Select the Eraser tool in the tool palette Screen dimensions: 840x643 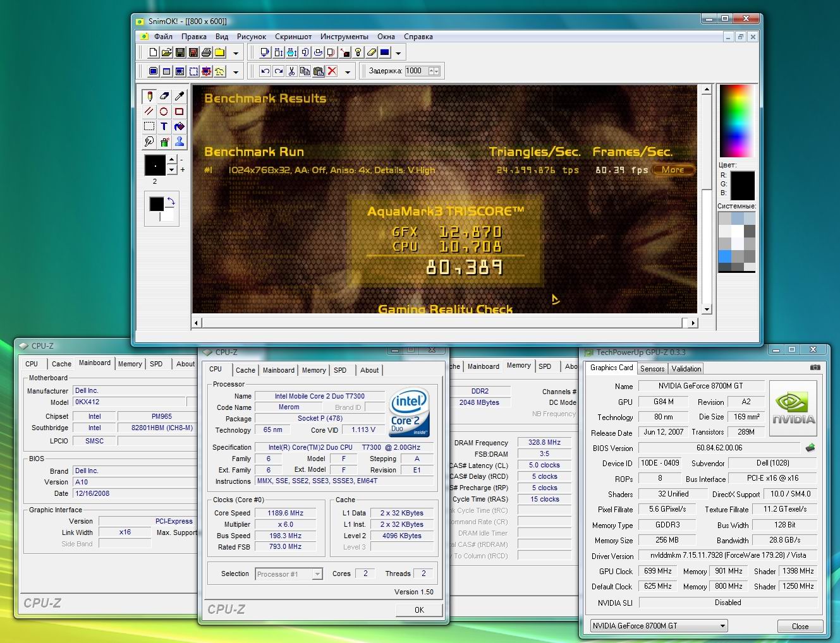click(164, 97)
